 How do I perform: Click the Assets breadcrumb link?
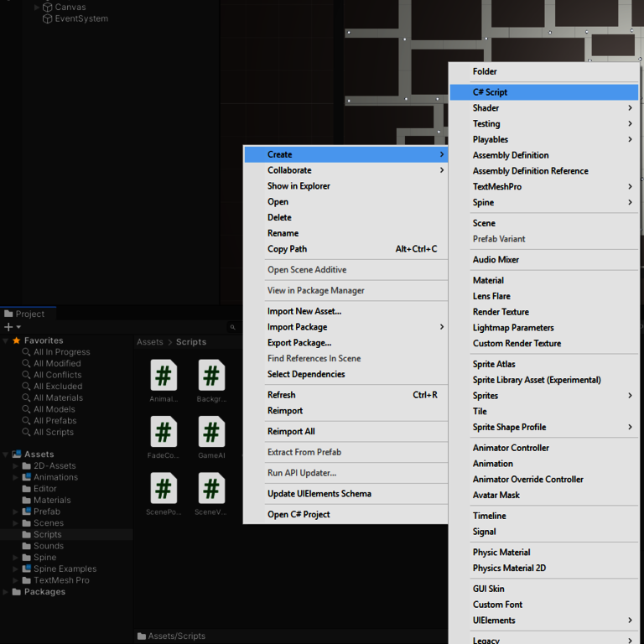150,342
